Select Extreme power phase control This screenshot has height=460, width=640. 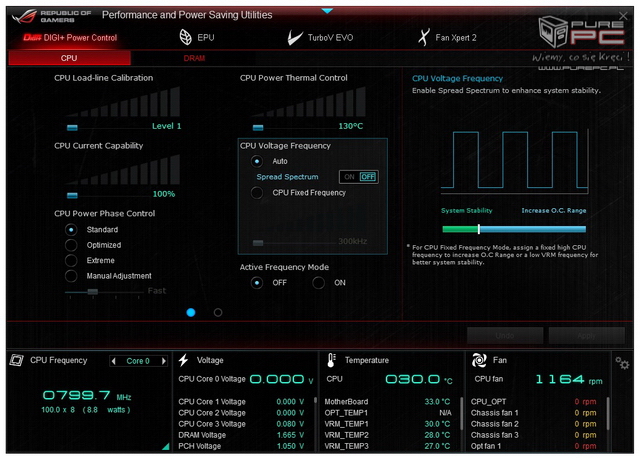click(71, 260)
